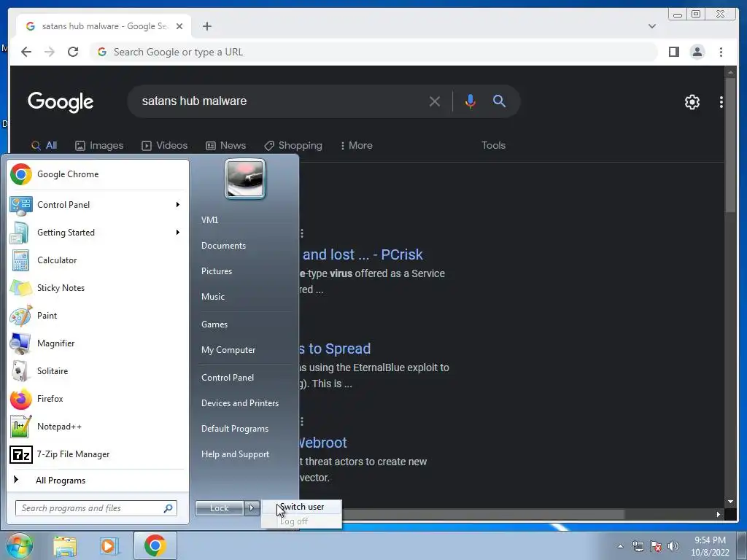Image resolution: width=747 pixels, height=560 pixels.
Task: Open 7-Zip File Manager entry
Action: coord(98,454)
